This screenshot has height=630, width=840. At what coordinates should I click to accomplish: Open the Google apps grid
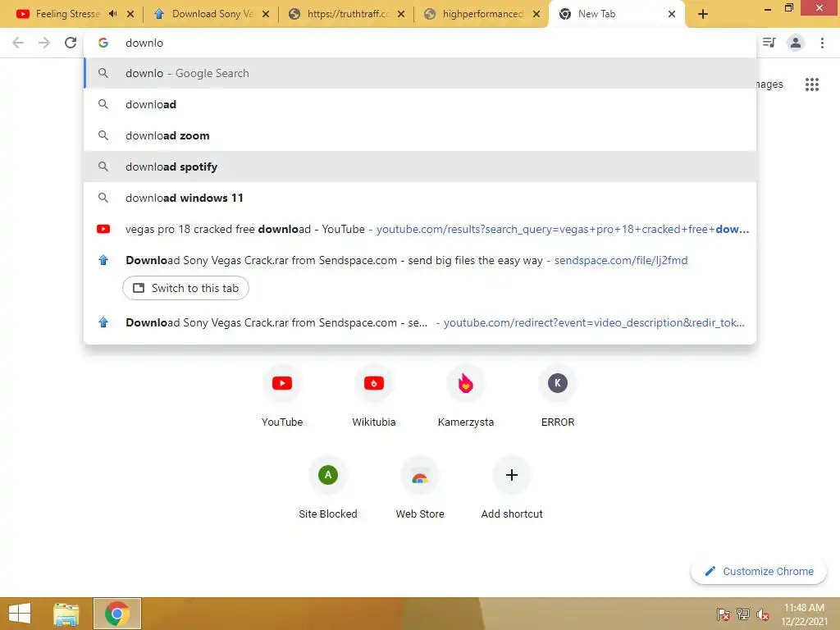tap(811, 84)
